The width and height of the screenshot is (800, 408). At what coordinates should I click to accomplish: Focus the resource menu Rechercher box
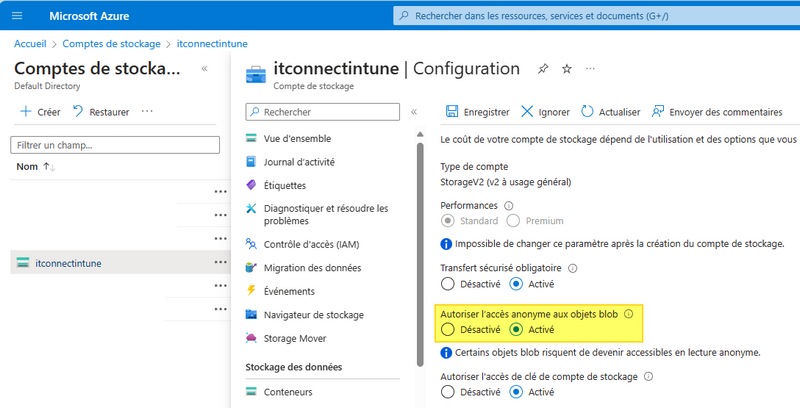tap(322, 112)
